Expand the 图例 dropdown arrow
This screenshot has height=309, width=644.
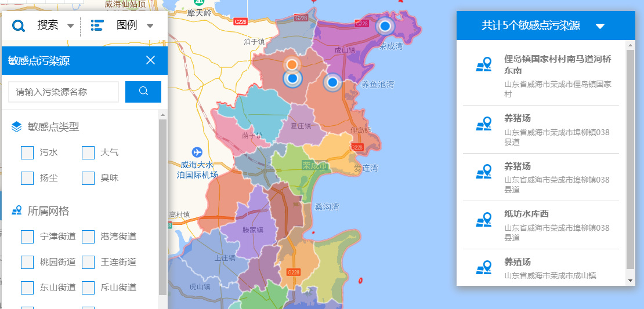point(150,26)
